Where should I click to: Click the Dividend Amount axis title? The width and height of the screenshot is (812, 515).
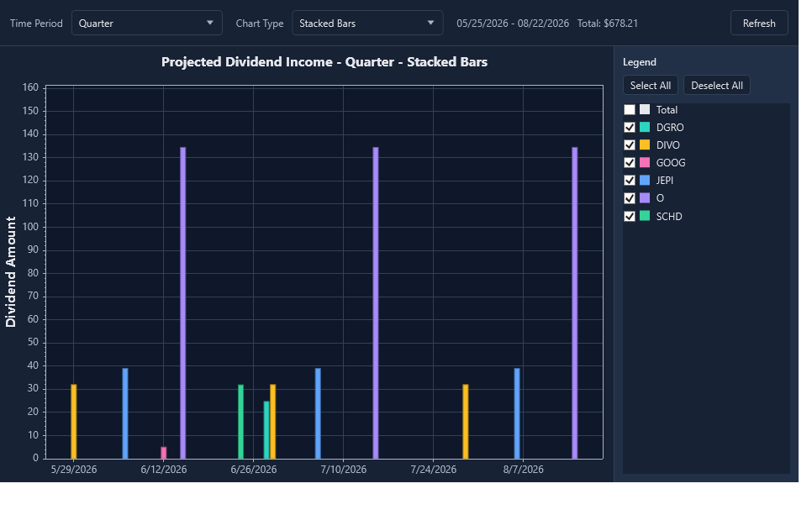(11, 271)
